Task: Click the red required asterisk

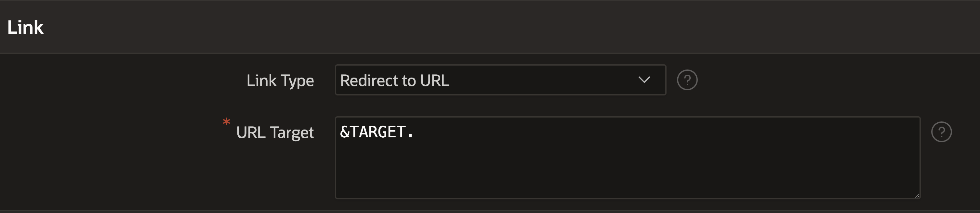Action: click(226, 122)
